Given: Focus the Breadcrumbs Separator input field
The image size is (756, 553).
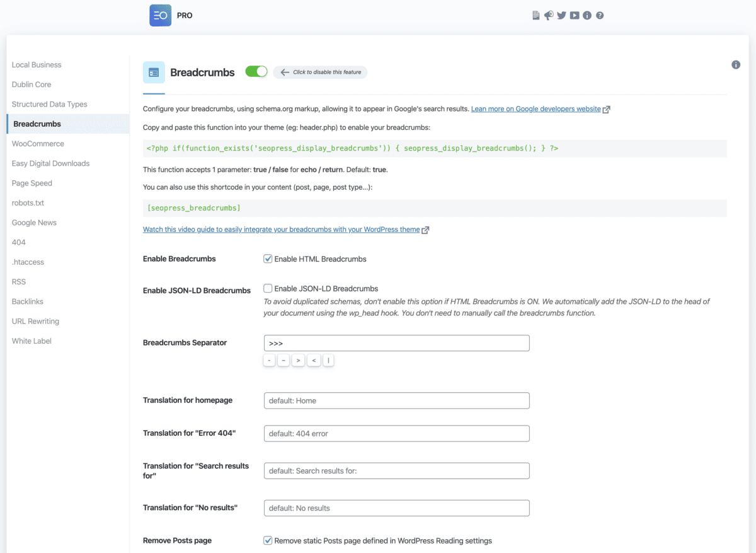Looking at the screenshot, I should 396,343.
